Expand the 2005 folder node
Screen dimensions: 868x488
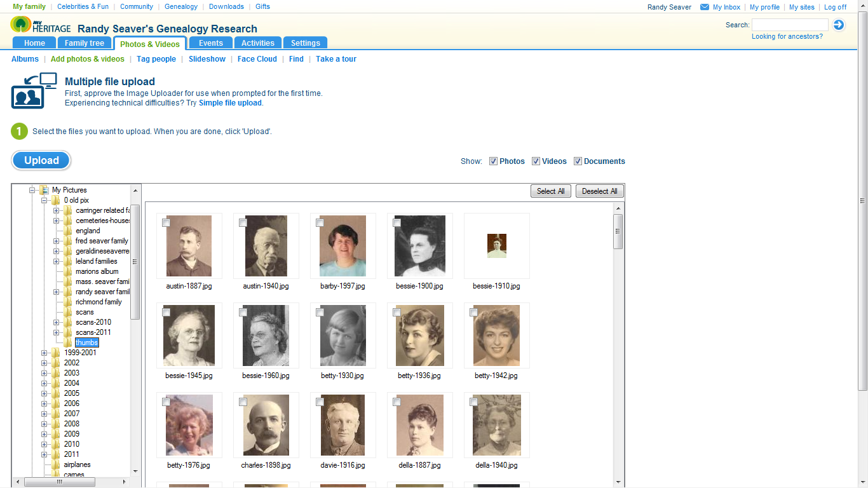point(44,393)
